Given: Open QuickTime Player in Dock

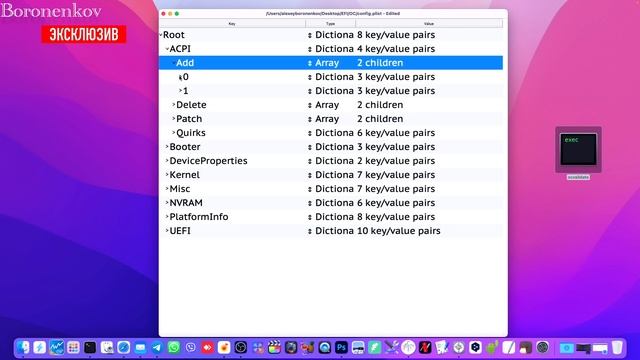Looking at the screenshot, I should coord(324,347).
